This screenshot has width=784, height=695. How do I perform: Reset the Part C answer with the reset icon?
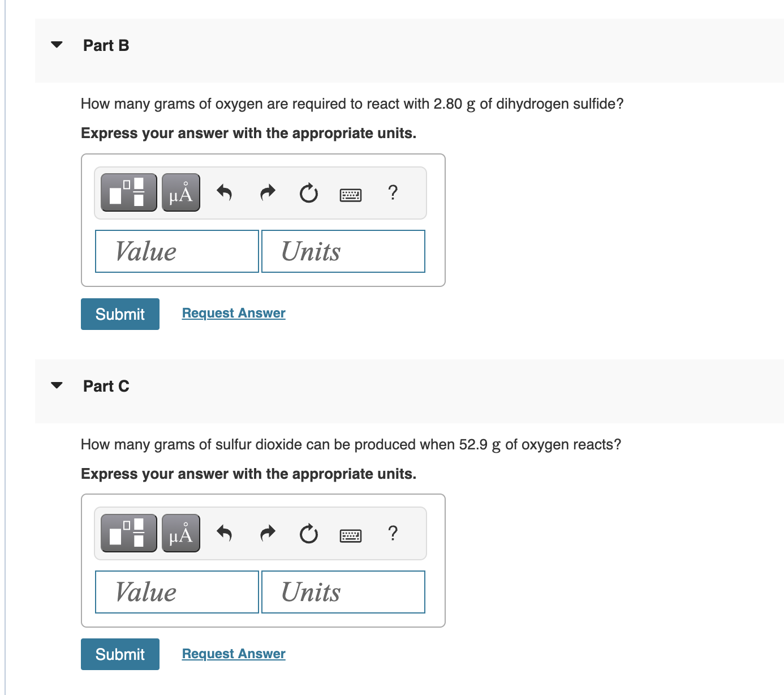click(308, 533)
